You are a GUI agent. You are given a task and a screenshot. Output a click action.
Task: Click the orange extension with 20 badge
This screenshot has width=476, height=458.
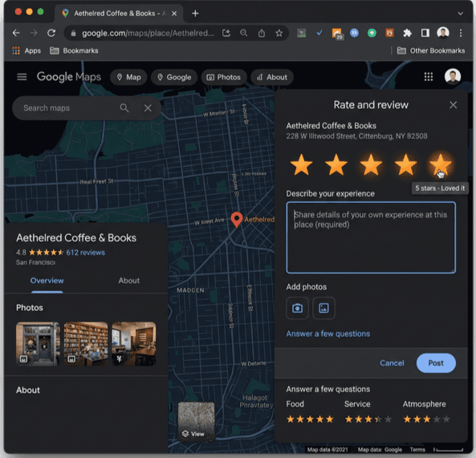337,34
